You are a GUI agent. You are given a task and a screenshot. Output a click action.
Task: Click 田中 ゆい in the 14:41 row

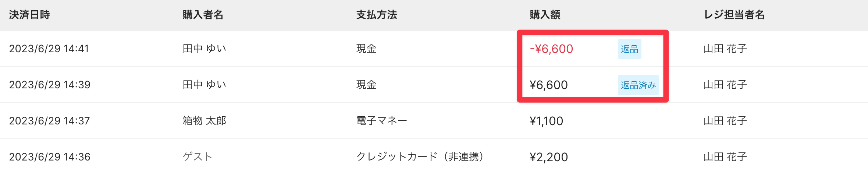[204, 49]
